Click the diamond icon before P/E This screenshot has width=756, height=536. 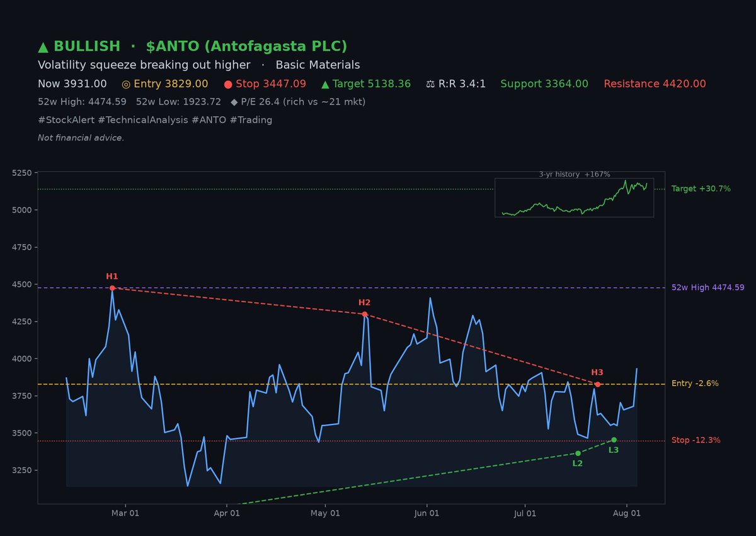(x=234, y=102)
